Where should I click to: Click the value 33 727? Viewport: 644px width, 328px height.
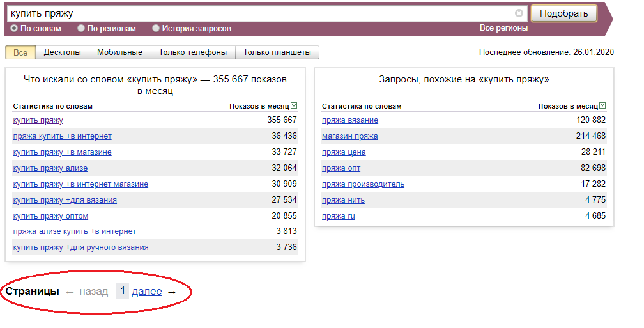(x=284, y=152)
